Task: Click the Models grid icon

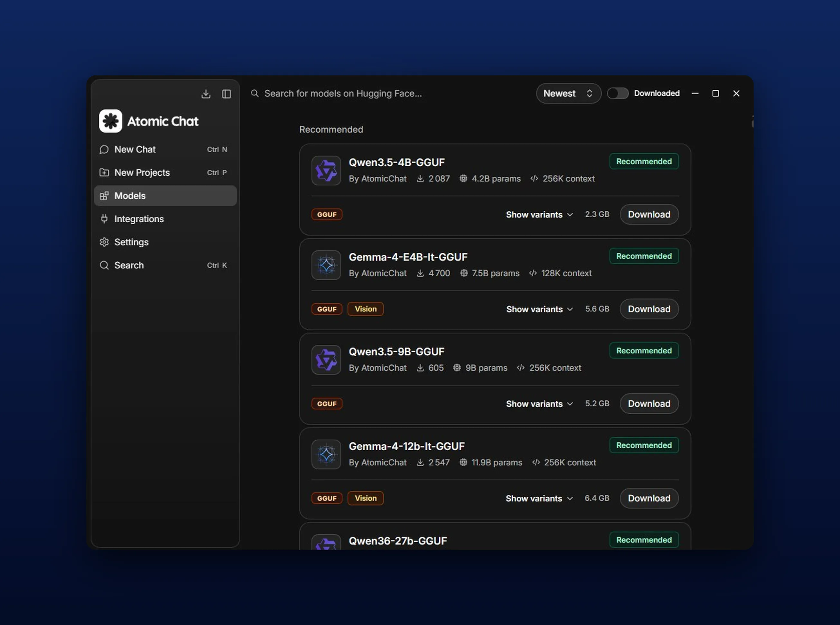Action: coord(104,196)
